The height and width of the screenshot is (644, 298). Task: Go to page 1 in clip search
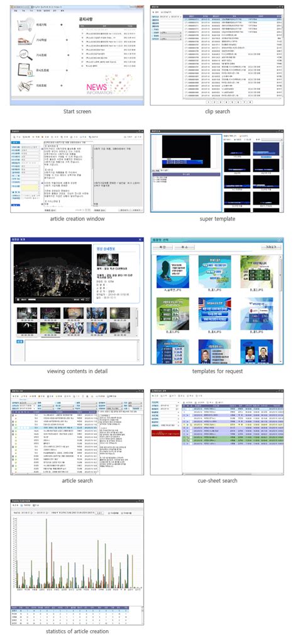(x=209, y=102)
